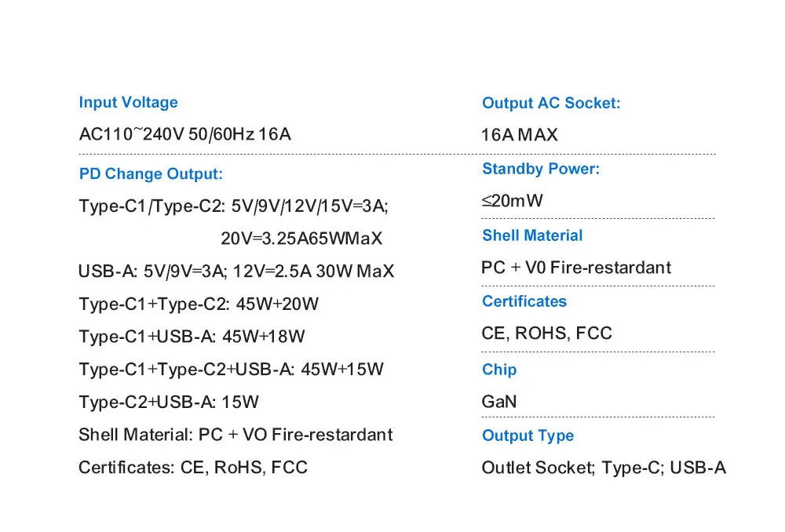Click the 20V=3.25A 65W Max text

pos(301,239)
